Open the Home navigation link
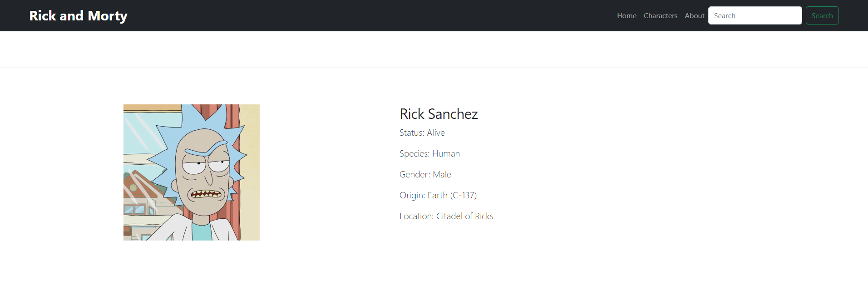 (626, 15)
